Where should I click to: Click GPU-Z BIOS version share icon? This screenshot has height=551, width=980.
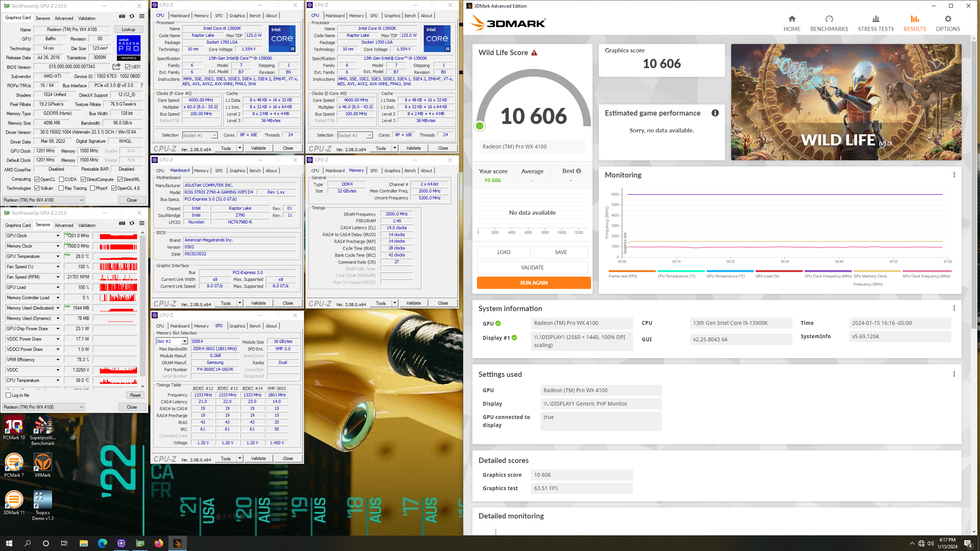click(116, 67)
